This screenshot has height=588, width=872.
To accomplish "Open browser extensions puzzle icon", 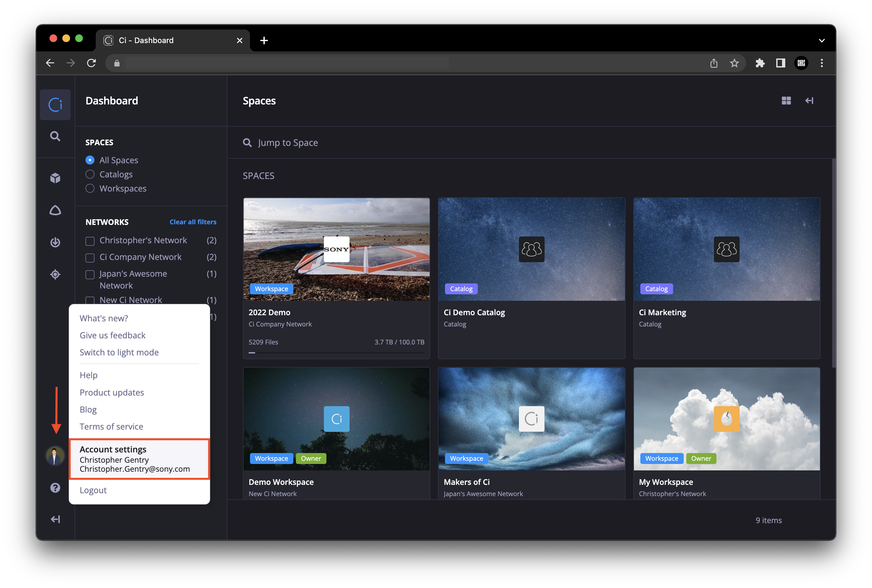I will (x=760, y=63).
